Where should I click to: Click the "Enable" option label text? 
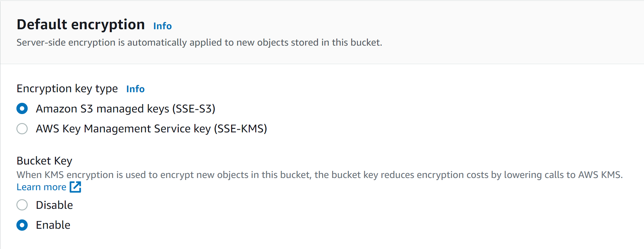coord(53,225)
